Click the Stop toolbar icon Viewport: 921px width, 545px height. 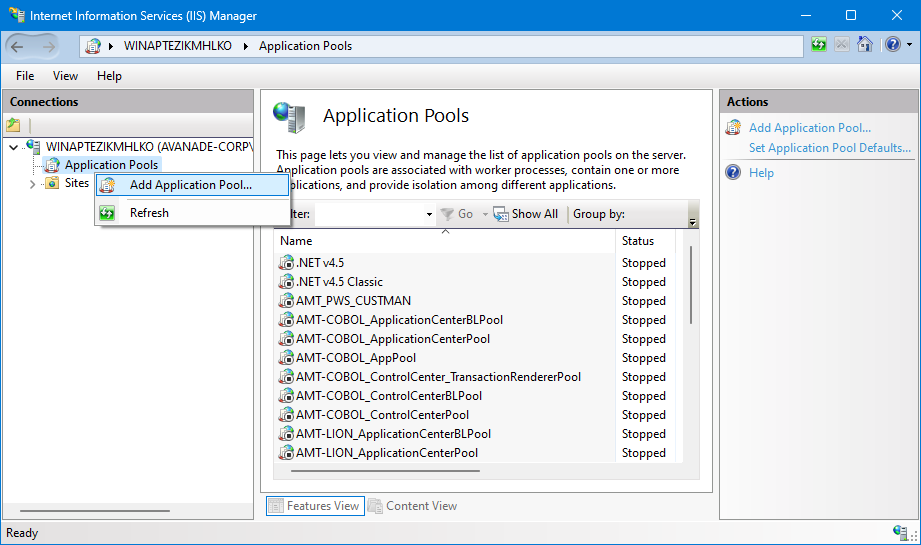tap(842, 44)
